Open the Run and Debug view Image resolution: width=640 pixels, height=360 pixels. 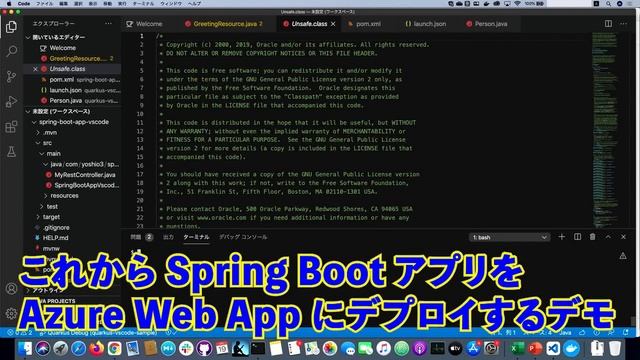coord(11,101)
